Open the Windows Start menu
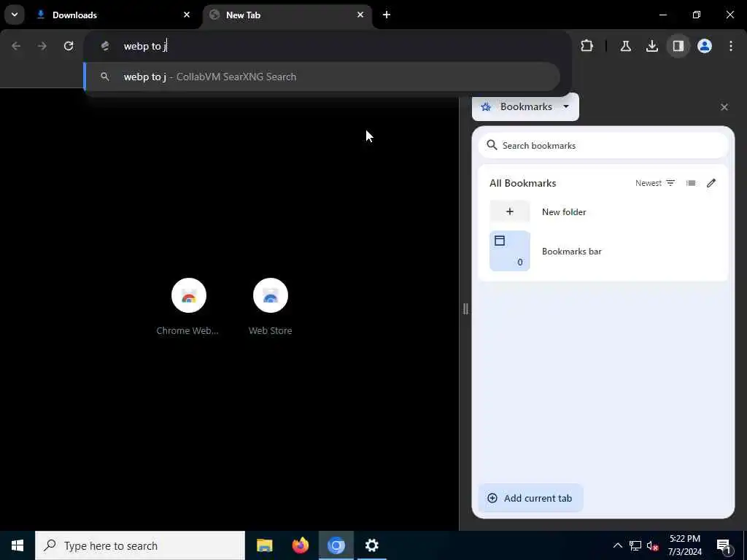Image resolution: width=747 pixels, height=560 pixels. click(x=18, y=545)
